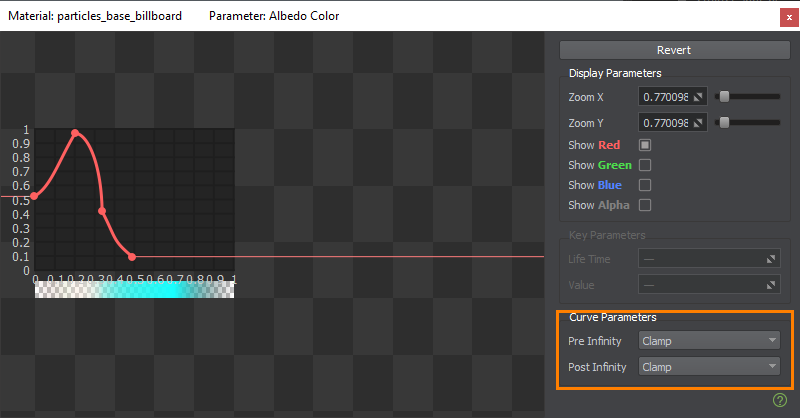Click the Zoom Y slider handle
Screen dimensions: 800x418
pos(724,123)
